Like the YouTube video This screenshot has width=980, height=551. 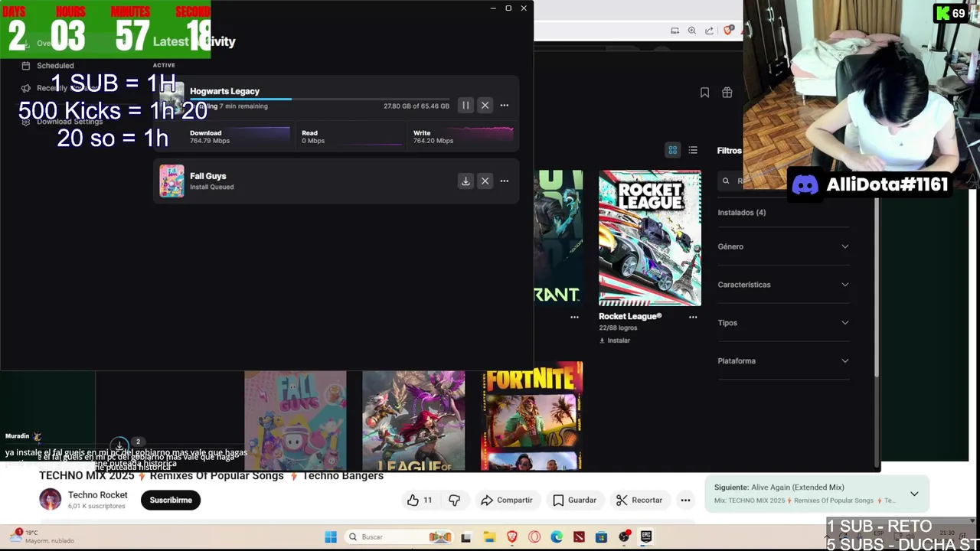point(420,500)
